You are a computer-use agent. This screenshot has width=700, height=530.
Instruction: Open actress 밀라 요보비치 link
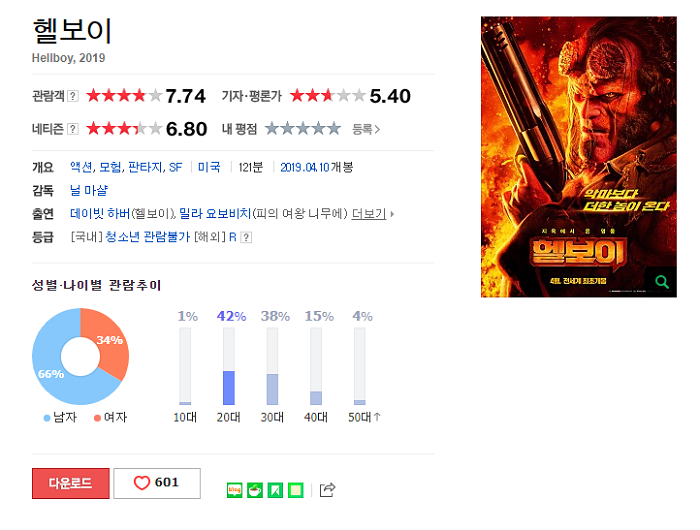click(x=215, y=214)
